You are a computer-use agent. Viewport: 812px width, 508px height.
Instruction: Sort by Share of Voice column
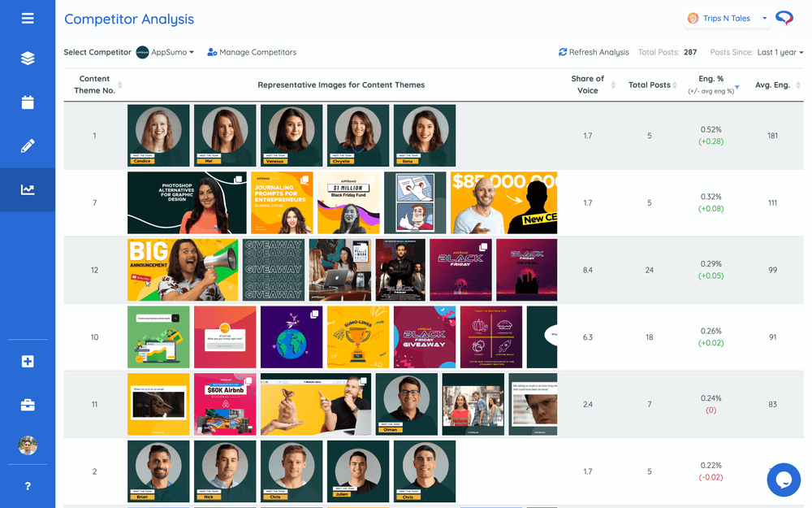588,85
